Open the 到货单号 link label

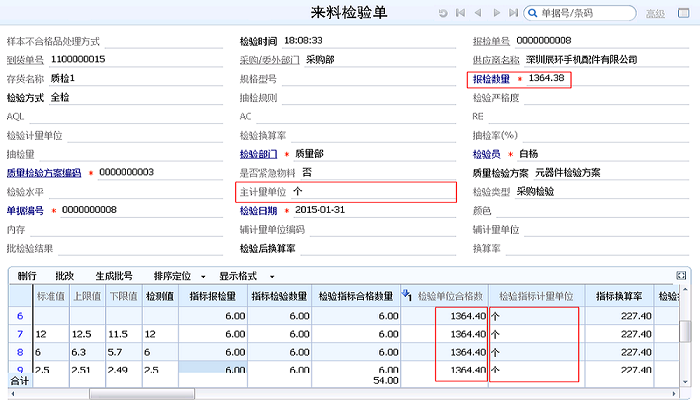[25, 60]
